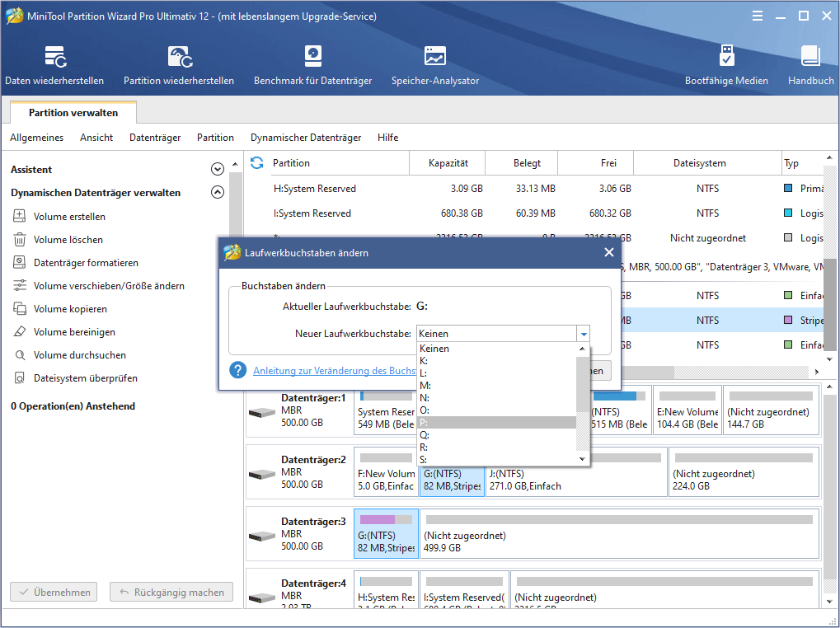Open Bootfähige Medien builder
The width and height of the screenshot is (840, 628).
726,65
